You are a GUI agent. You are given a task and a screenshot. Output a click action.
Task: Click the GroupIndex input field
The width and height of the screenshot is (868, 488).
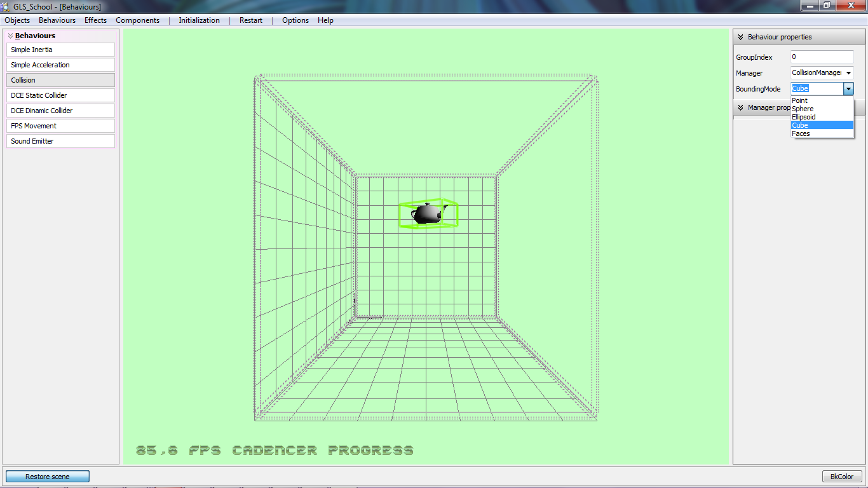(x=822, y=57)
